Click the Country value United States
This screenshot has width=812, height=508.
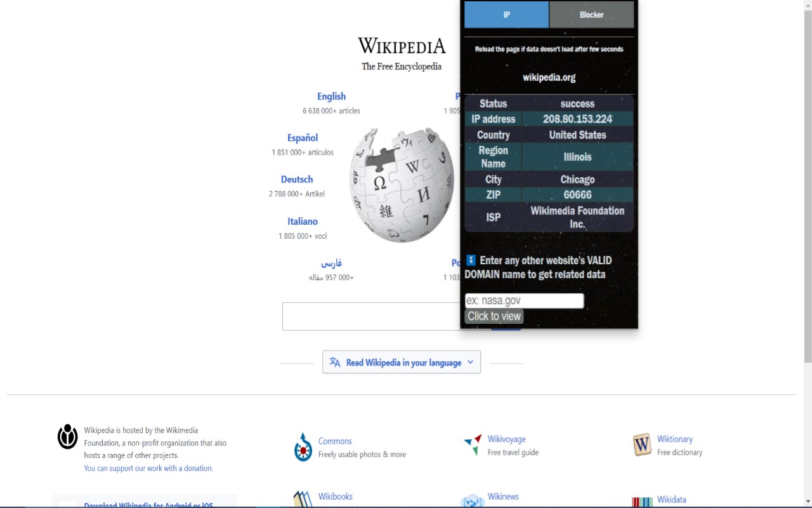pyautogui.click(x=577, y=135)
